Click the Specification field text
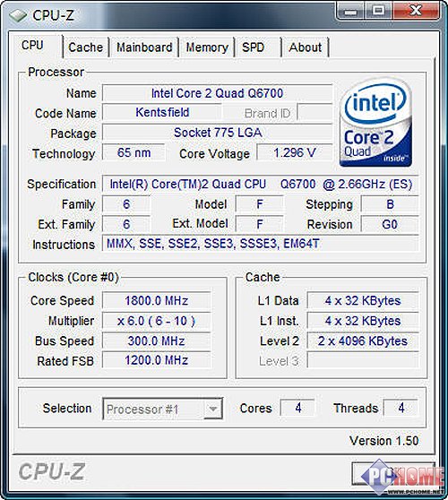Image resolution: width=448 pixels, height=500 pixels. click(x=260, y=184)
